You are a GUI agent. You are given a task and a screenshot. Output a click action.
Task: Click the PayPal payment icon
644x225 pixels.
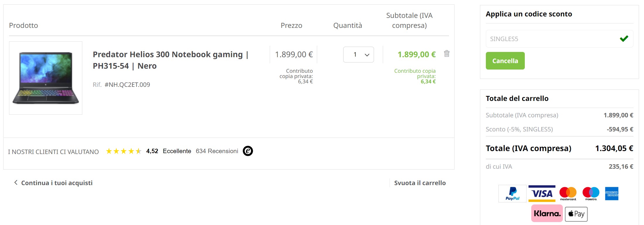coord(512,194)
